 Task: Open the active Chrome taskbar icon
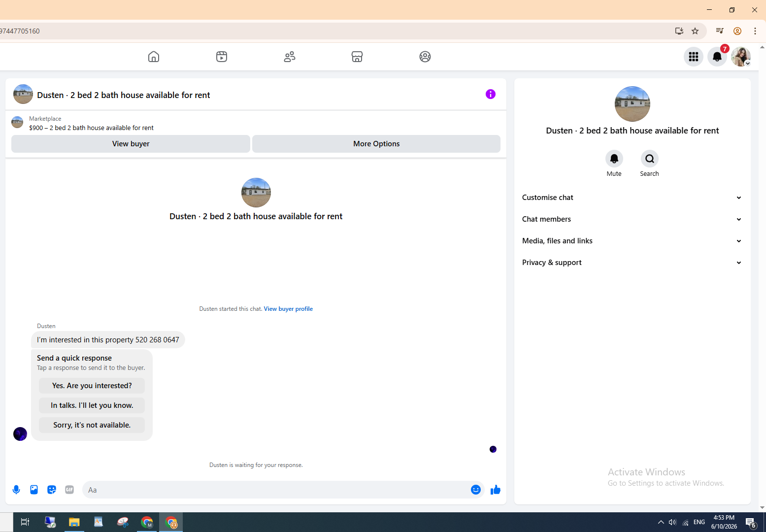tap(171, 522)
